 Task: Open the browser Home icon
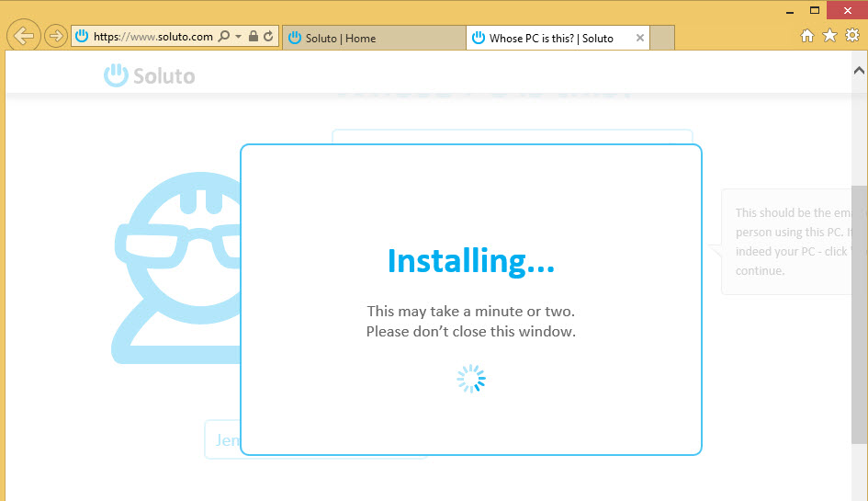point(807,36)
